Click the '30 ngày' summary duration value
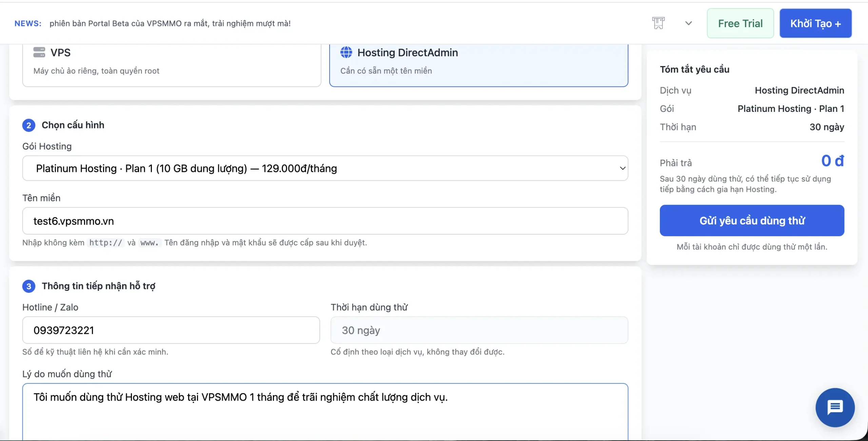The height and width of the screenshot is (441, 868). tap(827, 127)
